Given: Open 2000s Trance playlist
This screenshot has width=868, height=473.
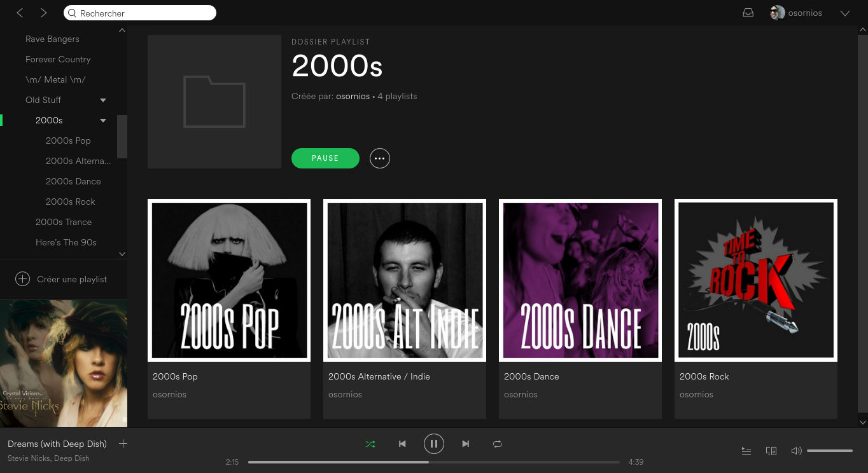Looking at the screenshot, I should [x=64, y=222].
